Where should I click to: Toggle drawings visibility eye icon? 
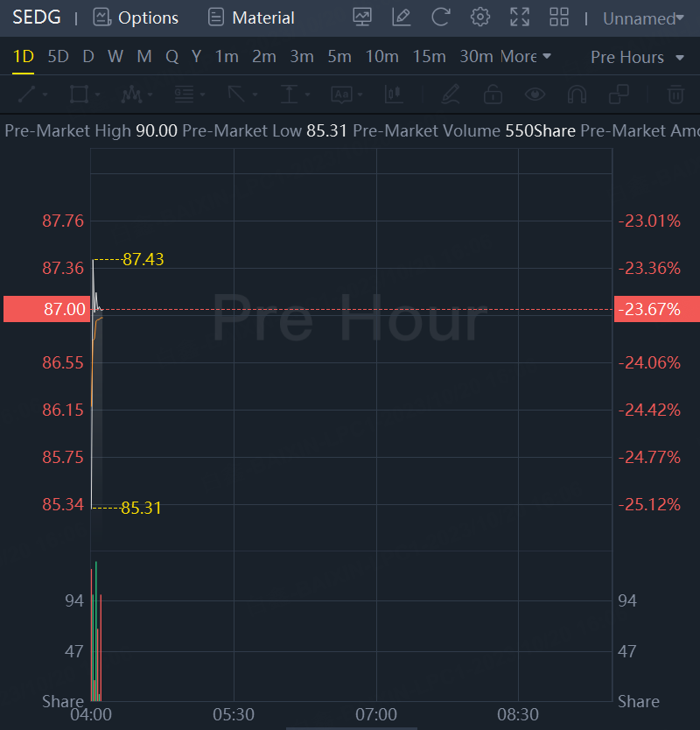pyautogui.click(x=535, y=94)
